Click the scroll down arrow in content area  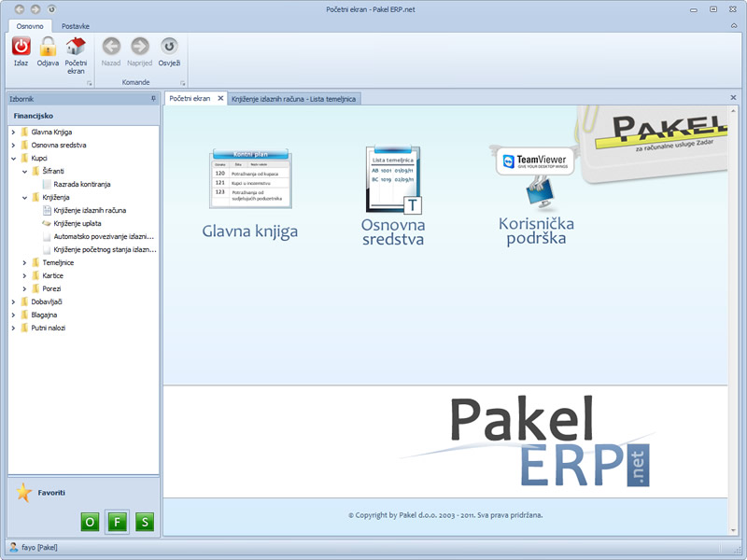(x=733, y=531)
